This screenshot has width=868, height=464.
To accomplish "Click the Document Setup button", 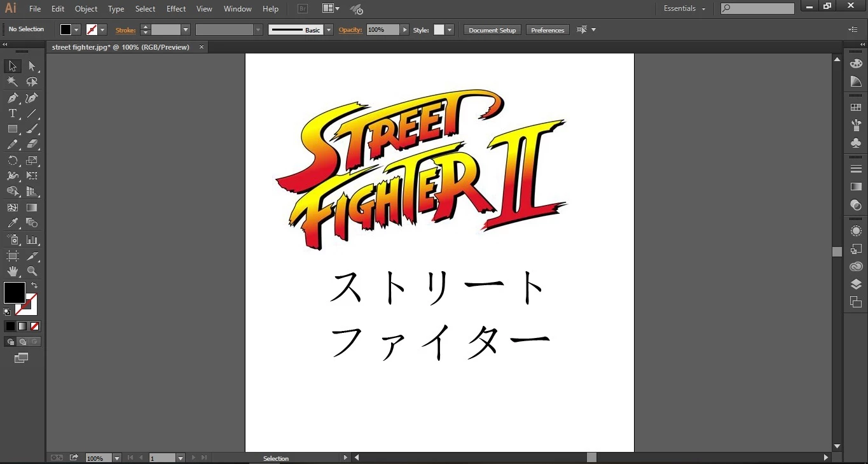I will 493,30.
